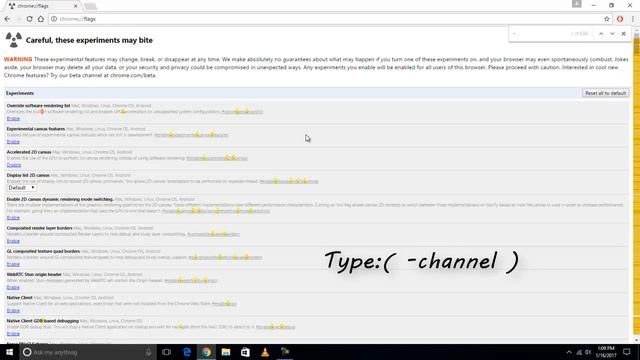This screenshot has height=360, width=640.
Task: Go to previous find-in-page match
Action: click(601, 34)
